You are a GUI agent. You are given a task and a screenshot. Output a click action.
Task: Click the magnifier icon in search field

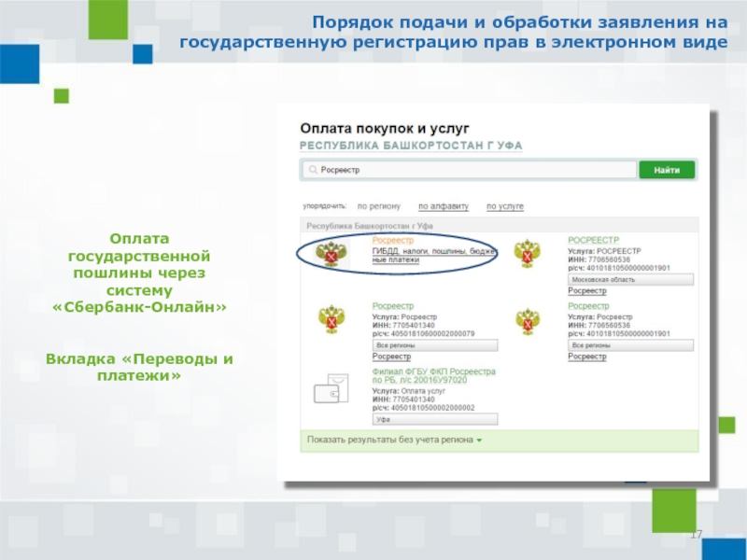point(313,170)
